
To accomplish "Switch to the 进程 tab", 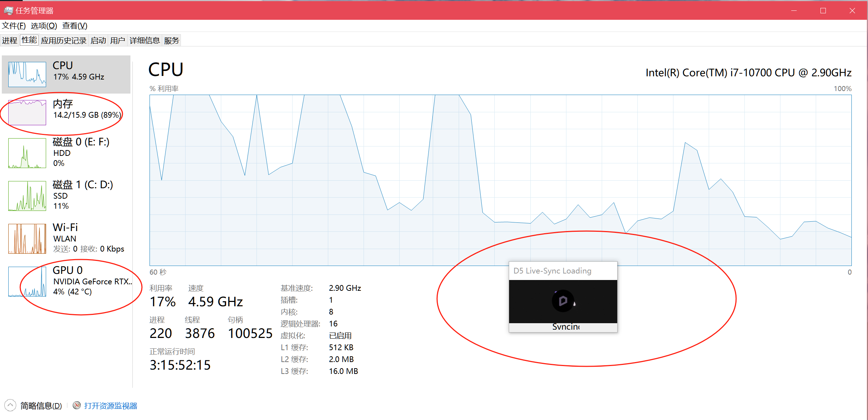I will tap(10, 40).
